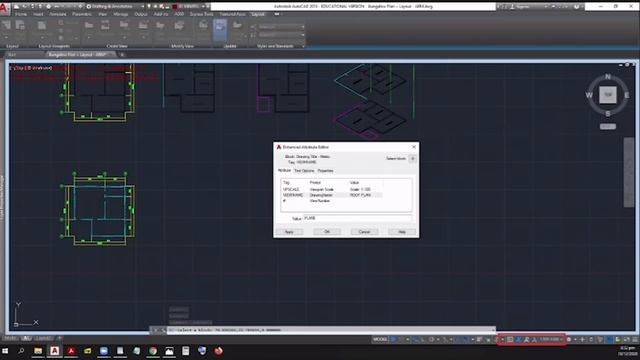Open the Output ribbon tab
The image size is (640, 360).
click(141, 14)
